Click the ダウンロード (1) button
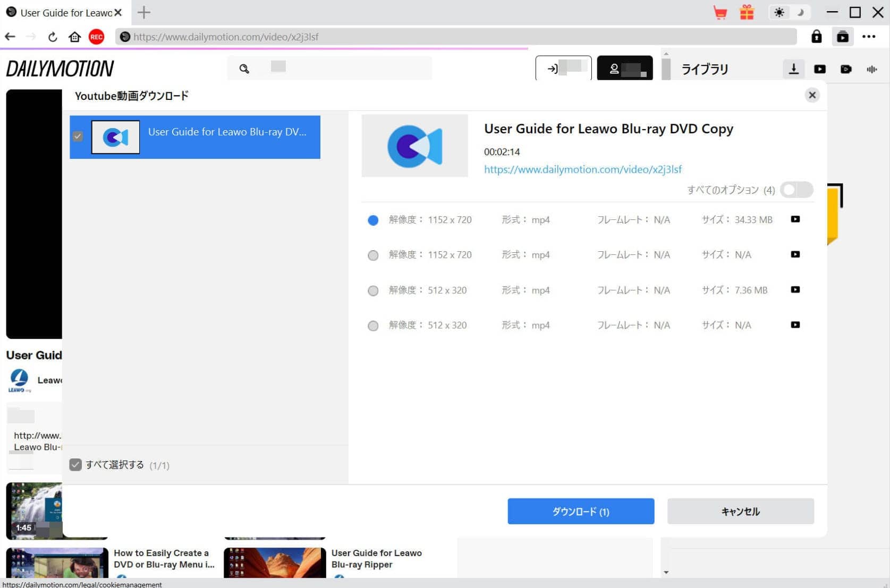Viewport: 890px width, 588px height. pyautogui.click(x=581, y=511)
